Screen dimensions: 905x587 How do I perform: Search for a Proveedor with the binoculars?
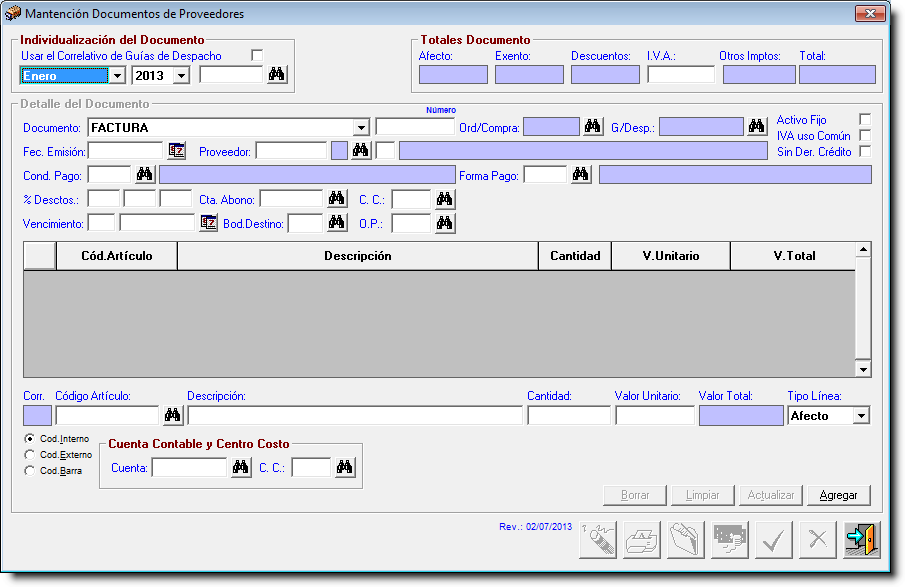click(x=361, y=151)
